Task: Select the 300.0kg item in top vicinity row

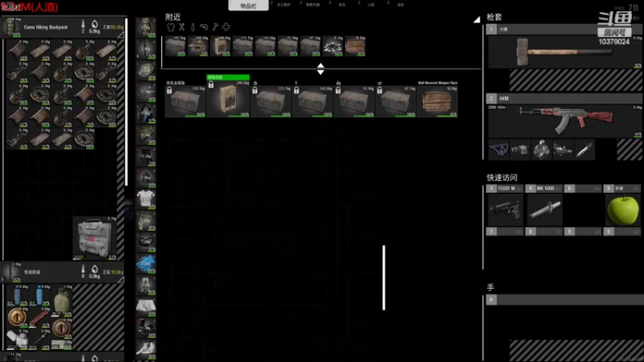Action: [x=197, y=46]
